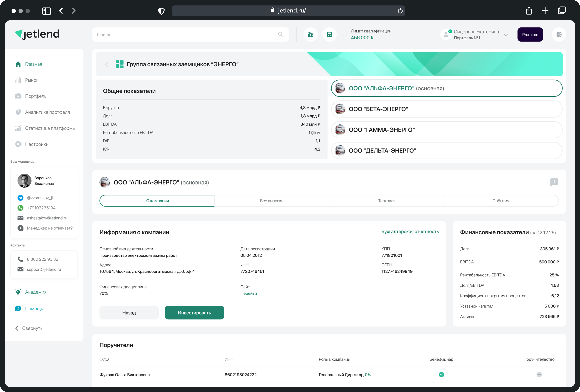Open Статистика платформы in the sidebar
580x392 pixels.
click(45, 128)
